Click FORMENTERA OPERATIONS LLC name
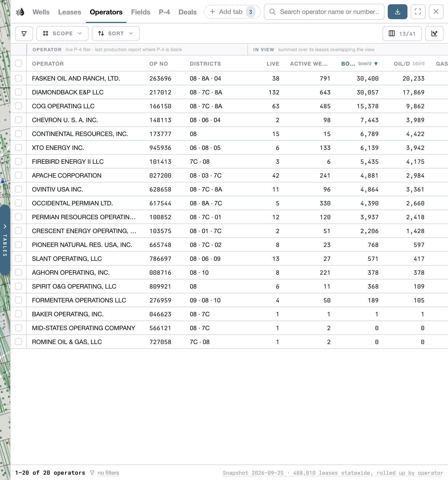 [x=79, y=300]
